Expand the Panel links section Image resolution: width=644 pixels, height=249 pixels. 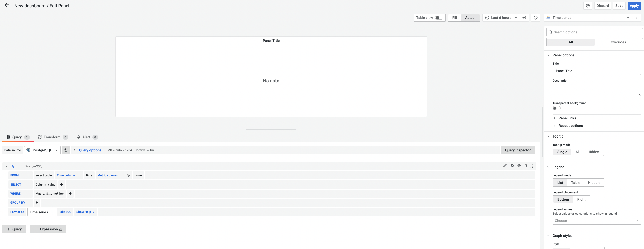(x=567, y=118)
